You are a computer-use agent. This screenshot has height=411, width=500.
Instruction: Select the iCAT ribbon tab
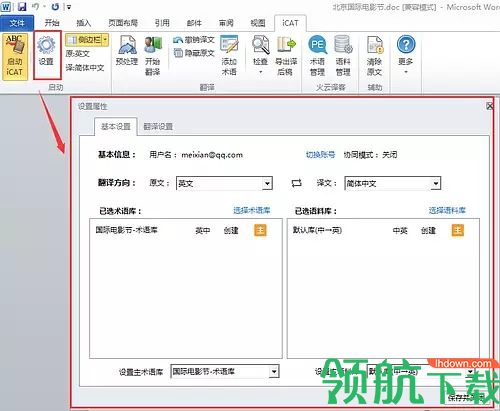(290, 23)
